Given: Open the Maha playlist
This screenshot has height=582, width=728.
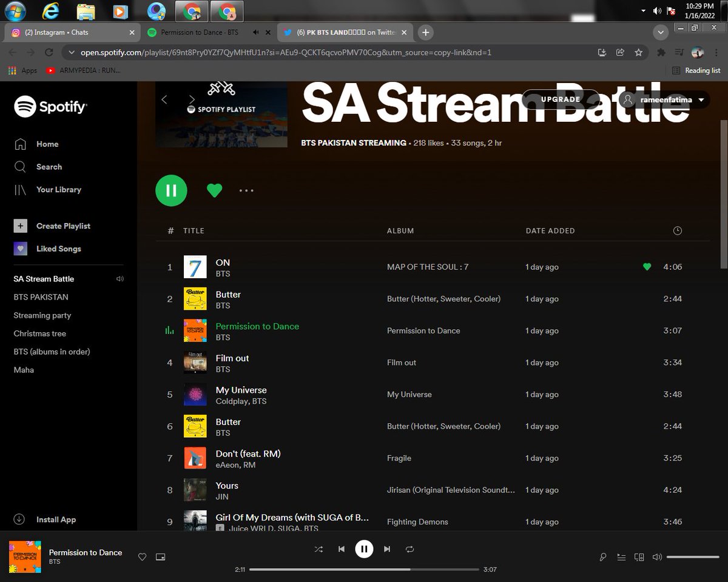Looking at the screenshot, I should [24, 370].
